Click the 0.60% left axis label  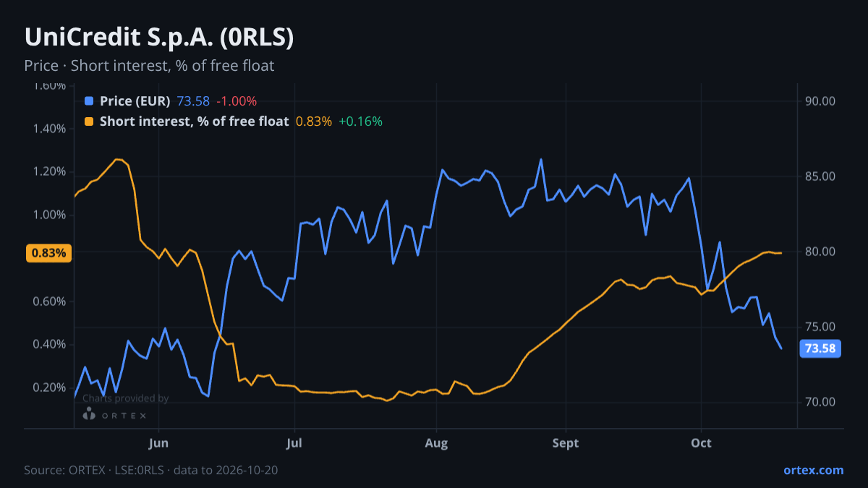[50, 301]
